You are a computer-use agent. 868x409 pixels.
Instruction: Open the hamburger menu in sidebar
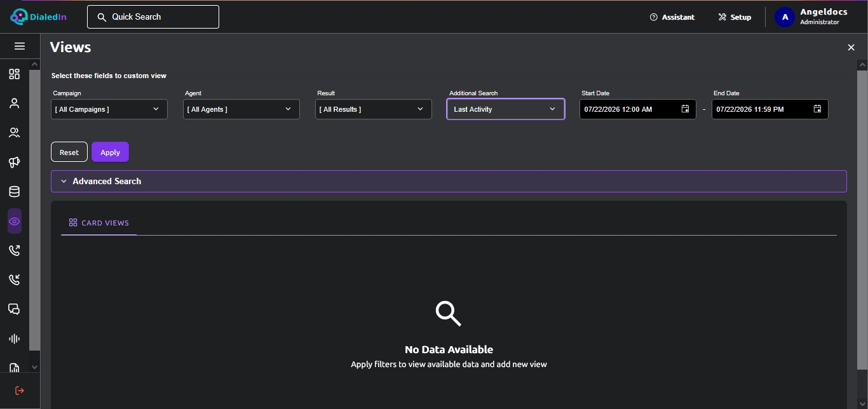click(20, 46)
